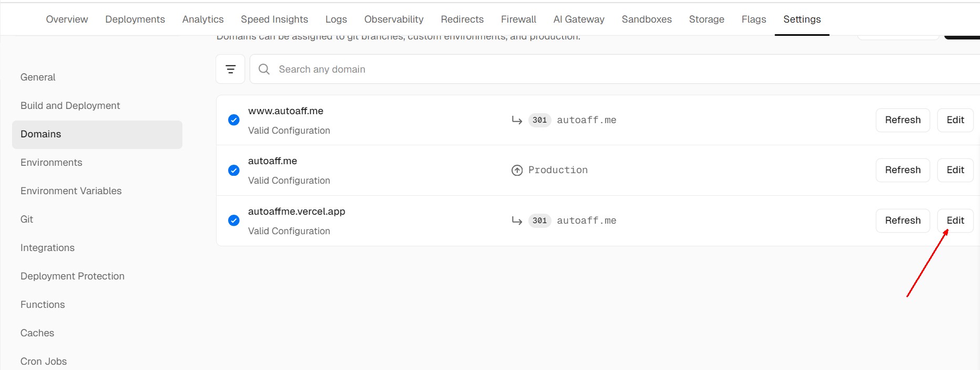Switch to the Firewall tab

pos(518,19)
